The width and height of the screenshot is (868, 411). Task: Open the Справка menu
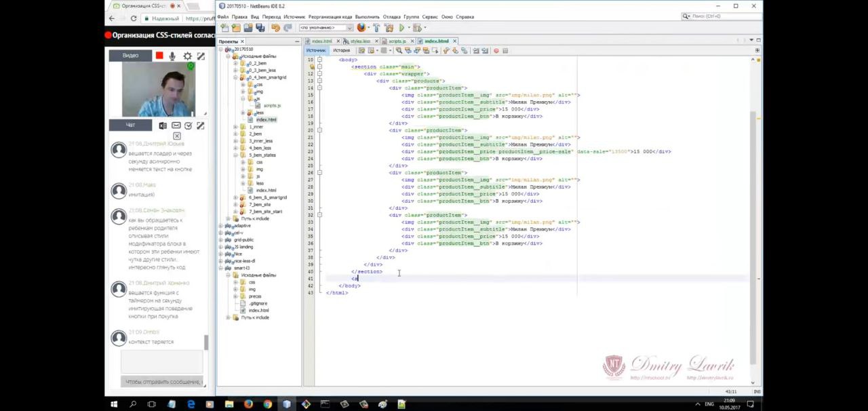pyautogui.click(x=465, y=16)
